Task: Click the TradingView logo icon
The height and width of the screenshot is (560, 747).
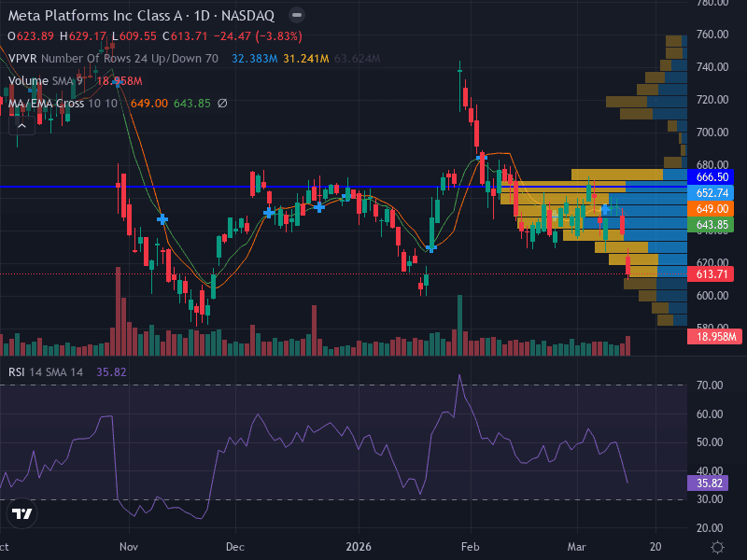Action: 21,514
